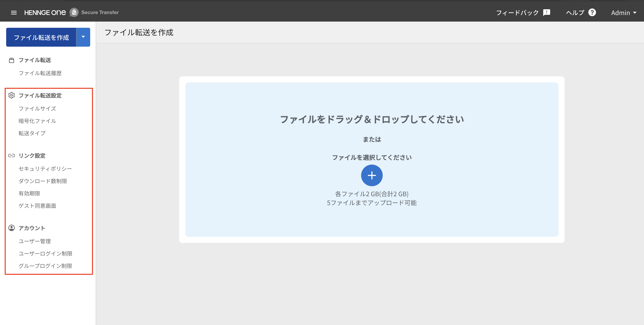Image resolution: width=644 pixels, height=325 pixels.
Task: Open the Admin account dropdown
Action: [624, 13]
